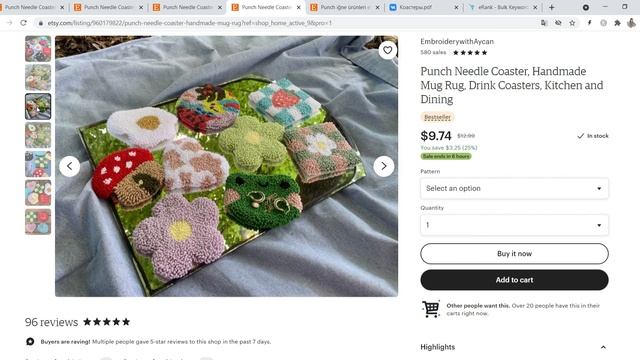The width and height of the screenshot is (640, 360).
Task: Open a new browser tab with plus icon
Action: [x=551, y=7]
